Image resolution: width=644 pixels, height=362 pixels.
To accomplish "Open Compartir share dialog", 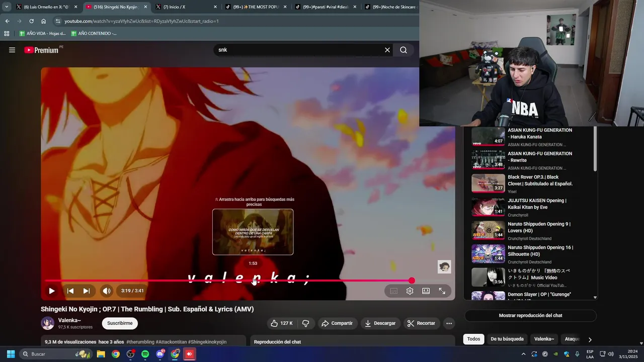I will click(x=337, y=323).
